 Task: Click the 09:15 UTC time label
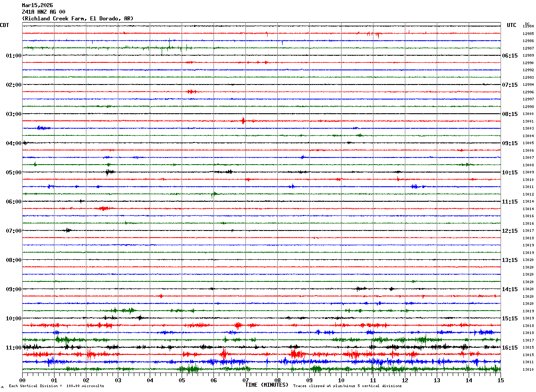[510, 143]
